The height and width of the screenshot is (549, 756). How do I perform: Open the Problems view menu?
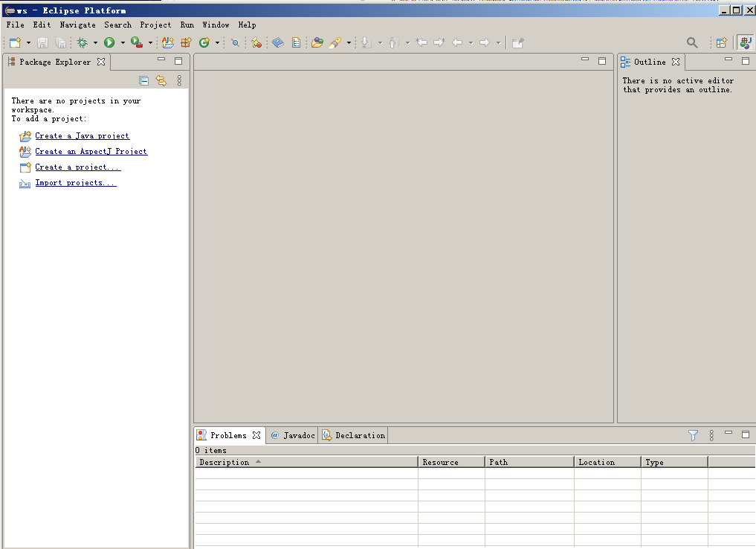pyautogui.click(x=711, y=434)
